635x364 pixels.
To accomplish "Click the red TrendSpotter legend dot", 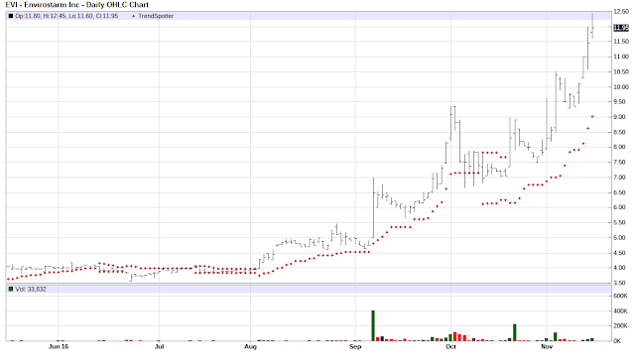I will pos(133,16).
